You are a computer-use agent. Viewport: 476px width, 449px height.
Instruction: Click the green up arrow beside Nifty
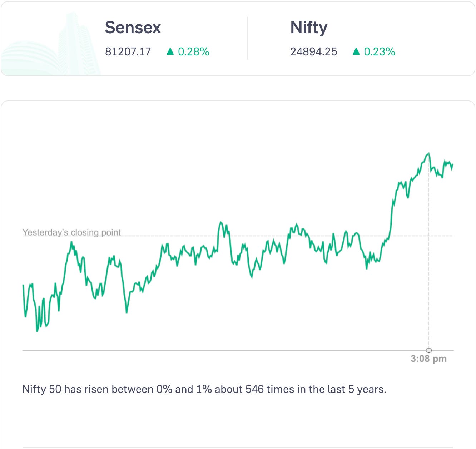click(356, 52)
